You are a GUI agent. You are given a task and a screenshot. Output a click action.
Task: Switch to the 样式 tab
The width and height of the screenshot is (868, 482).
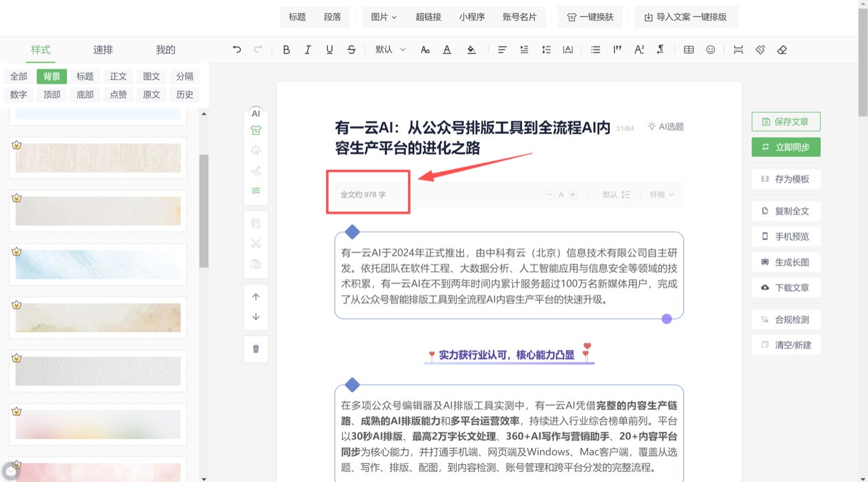41,50
